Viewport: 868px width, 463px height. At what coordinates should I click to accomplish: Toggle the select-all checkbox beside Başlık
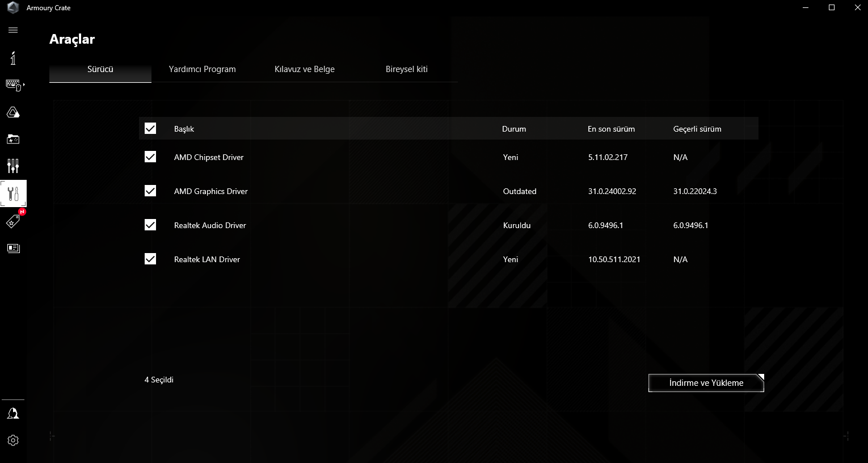click(150, 128)
